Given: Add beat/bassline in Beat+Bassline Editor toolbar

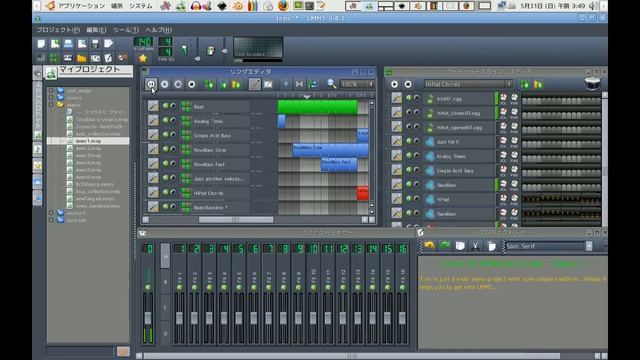Looking at the screenshot, I should point(524,84).
